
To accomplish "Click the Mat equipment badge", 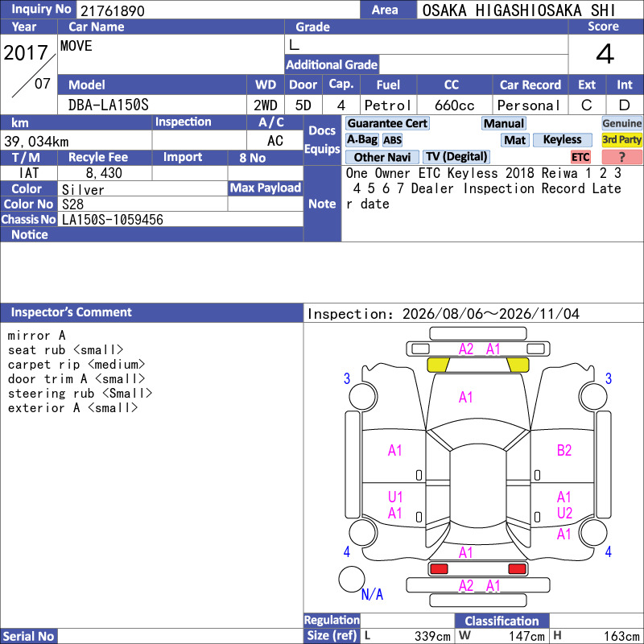I will [514, 140].
